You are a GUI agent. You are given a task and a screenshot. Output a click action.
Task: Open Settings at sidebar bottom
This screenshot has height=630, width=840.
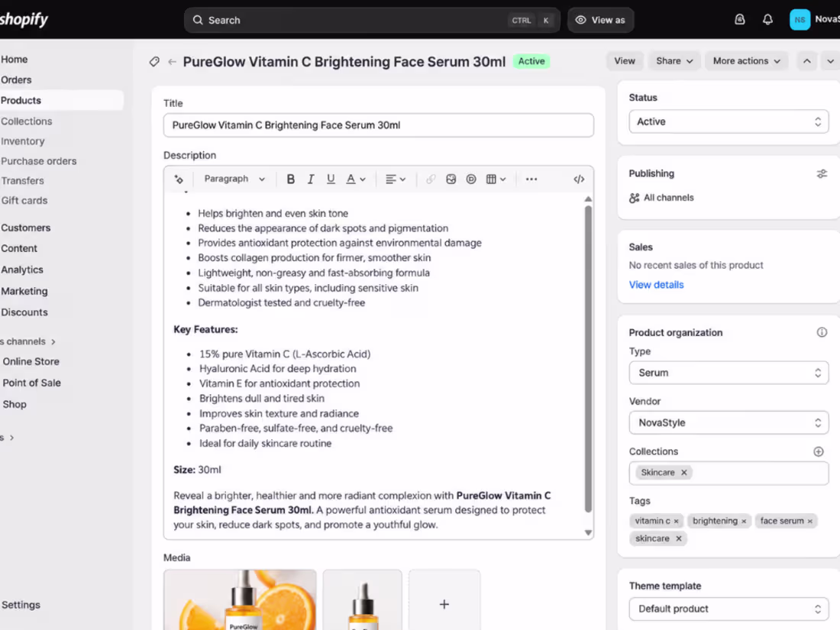click(x=21, y=605)
